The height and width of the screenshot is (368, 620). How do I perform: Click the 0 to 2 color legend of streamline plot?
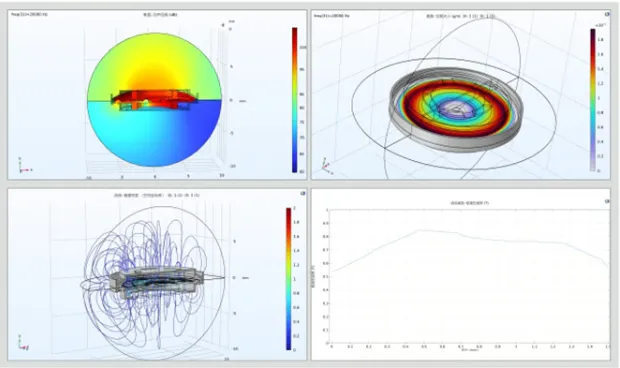click(x=289, y=279)
